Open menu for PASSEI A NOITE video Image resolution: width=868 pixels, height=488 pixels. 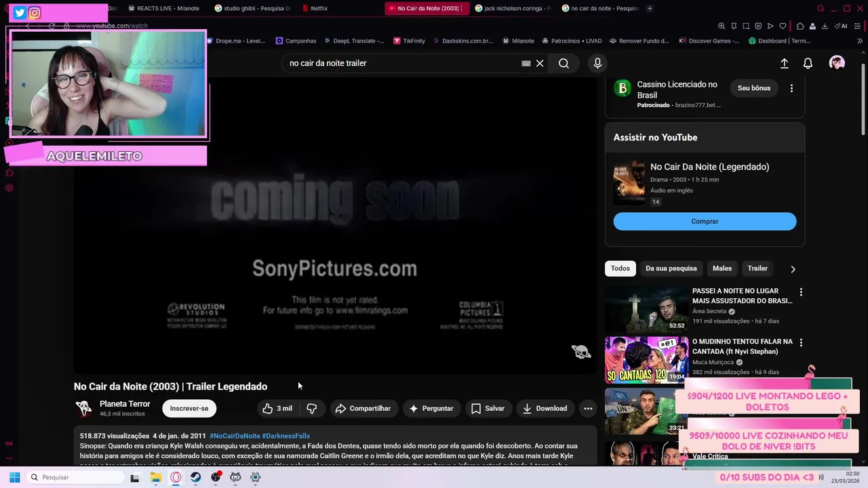click(x=801, y=292)
